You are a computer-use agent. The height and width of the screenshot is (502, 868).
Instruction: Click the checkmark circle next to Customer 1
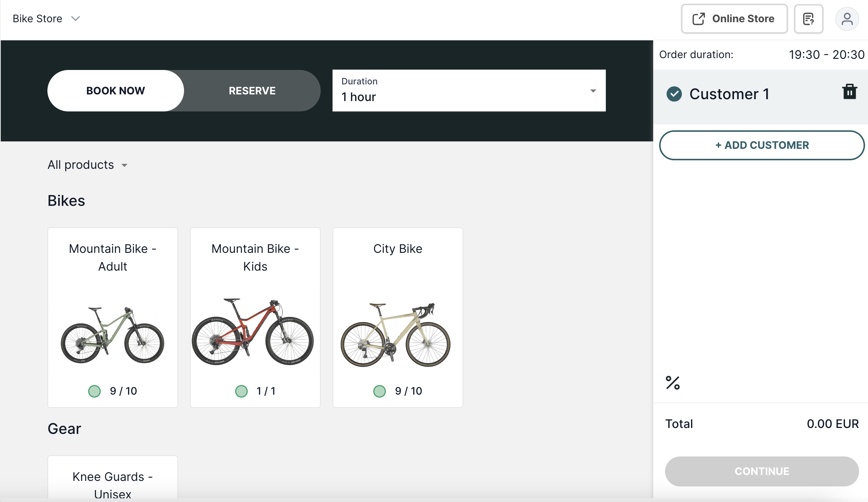[x=675, y=94]
